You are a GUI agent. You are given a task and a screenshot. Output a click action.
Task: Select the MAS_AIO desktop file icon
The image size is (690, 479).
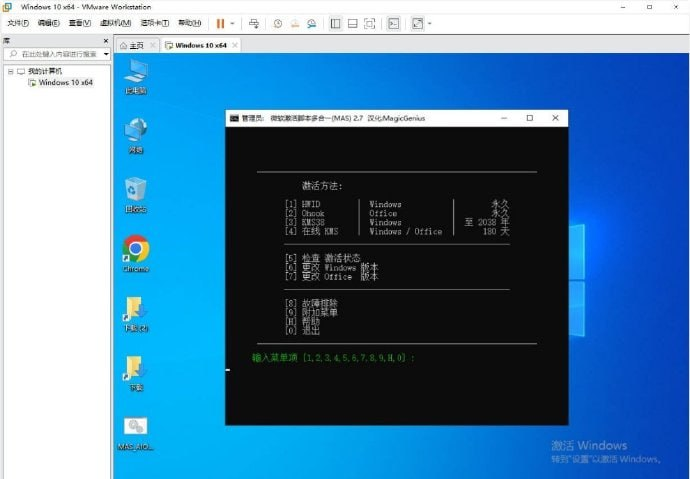tap(136, 433)
